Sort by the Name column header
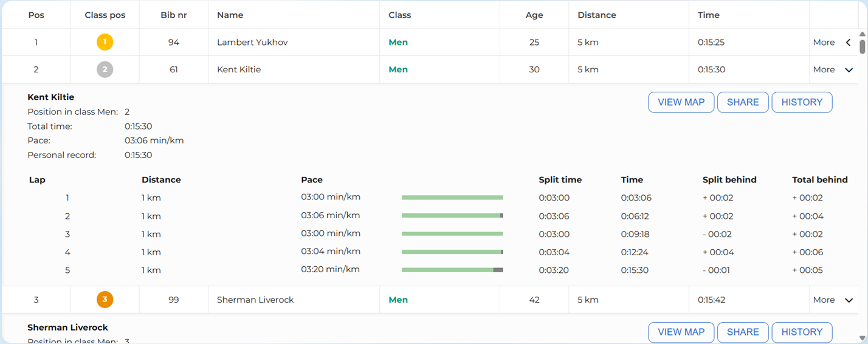 pos(230,15)
